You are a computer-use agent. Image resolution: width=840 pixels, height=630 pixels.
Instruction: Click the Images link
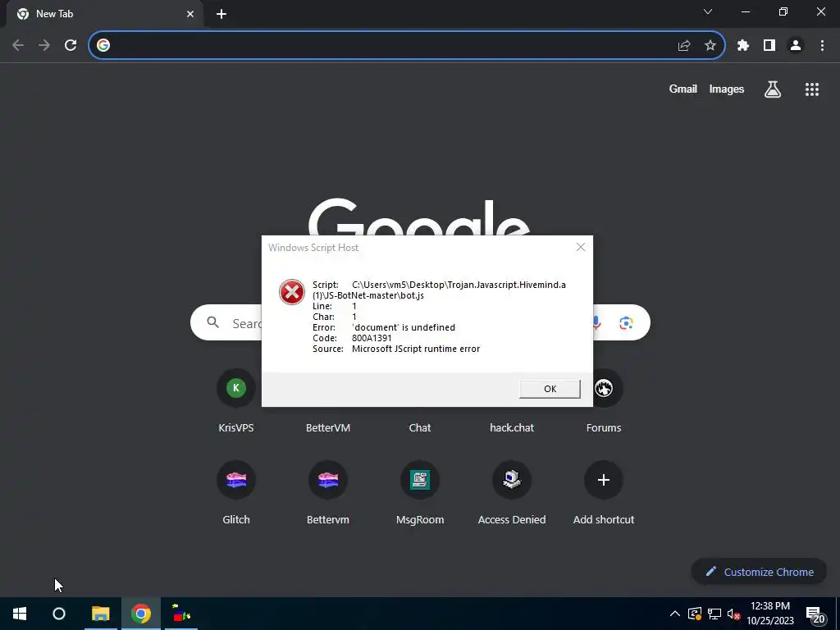(x=727, y=89)
